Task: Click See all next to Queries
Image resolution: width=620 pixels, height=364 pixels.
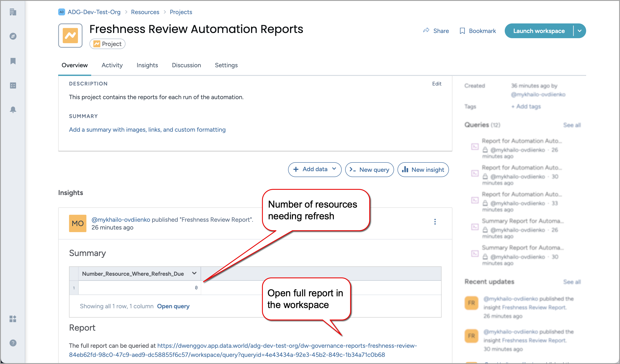Action: 572,125
